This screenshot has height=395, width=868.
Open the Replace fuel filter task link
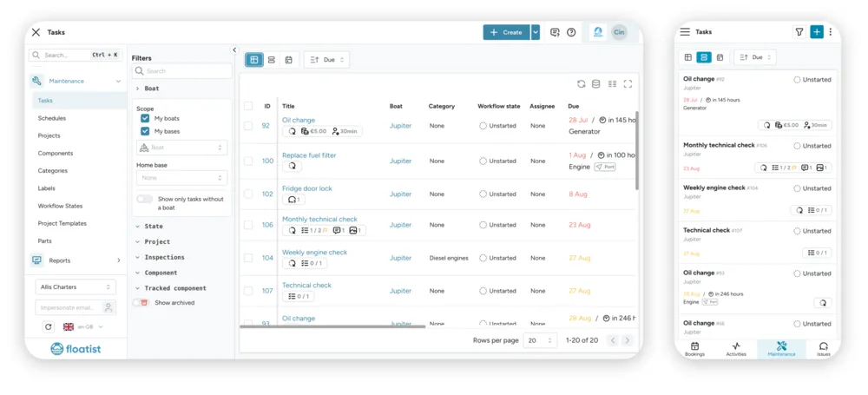pyautogui.click(x=309, y=155)
